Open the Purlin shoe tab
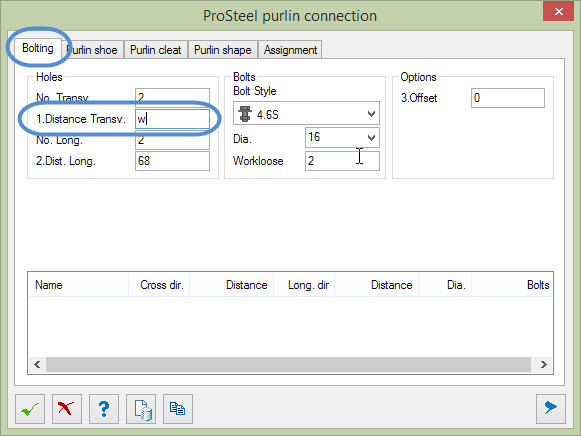The height and width of the screenshot is (436, 581). [x=93, y=50]
